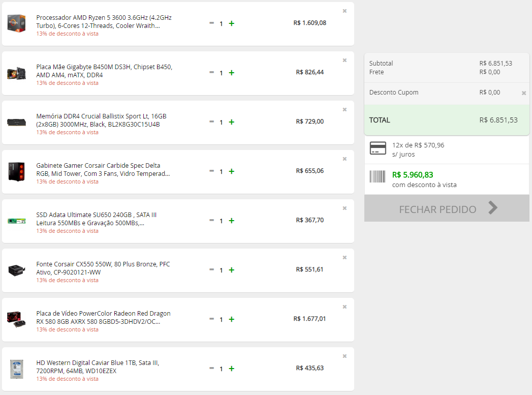This screenshot has width=532, height=395.
Task: Click the R$ 551,61 power supply price
Action: tap(309, 269)
